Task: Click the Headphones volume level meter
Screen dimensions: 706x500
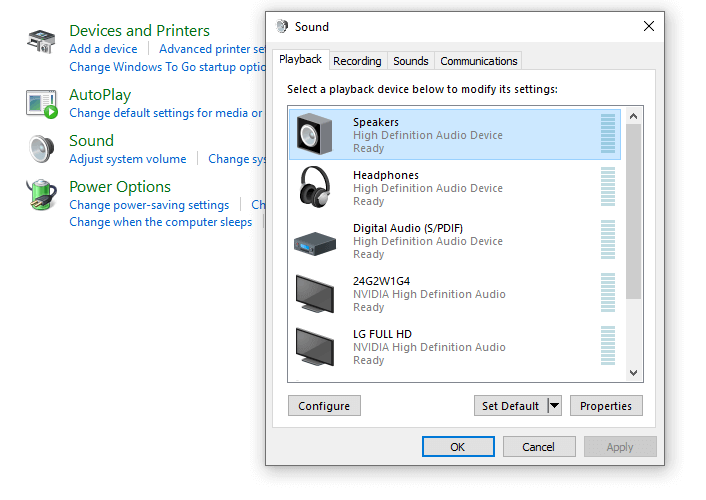Action: pos(608,186)
